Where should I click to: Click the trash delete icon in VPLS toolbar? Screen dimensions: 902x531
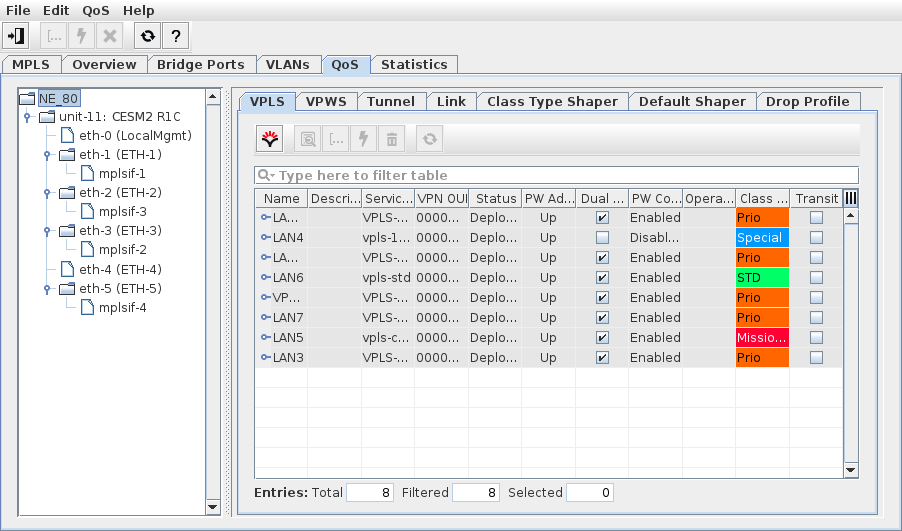click(392, 139)
